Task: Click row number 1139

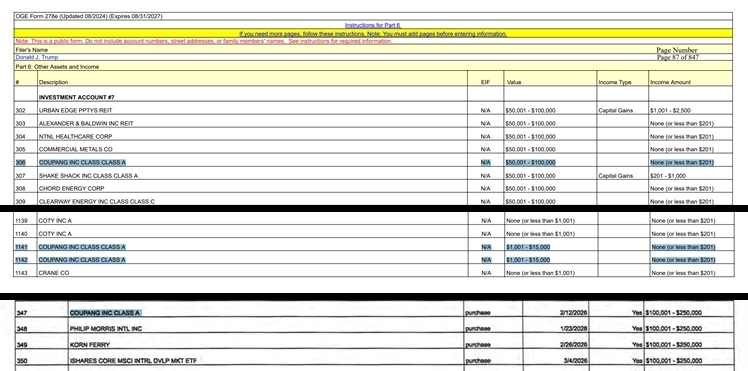Action: 21,221
